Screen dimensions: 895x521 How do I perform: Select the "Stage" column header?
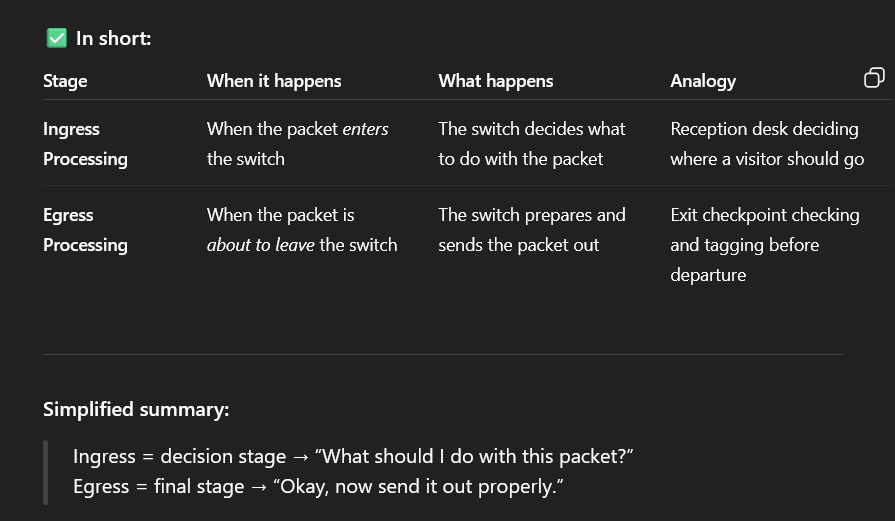pyautogui.click(x=65, y=81)
